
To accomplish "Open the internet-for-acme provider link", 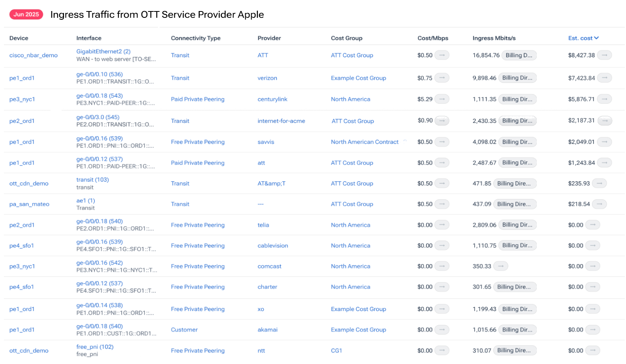I will (x=281, y=121).
